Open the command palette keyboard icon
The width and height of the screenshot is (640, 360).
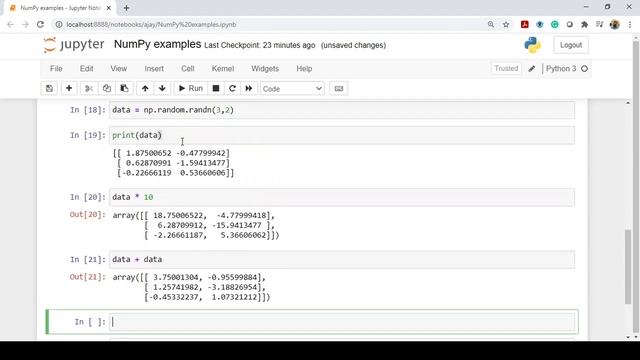[339, 89]
